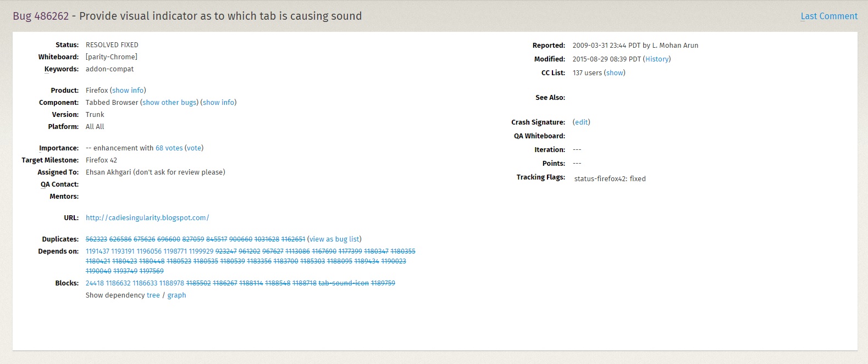Open the bug's modification History

click(657, 59)
